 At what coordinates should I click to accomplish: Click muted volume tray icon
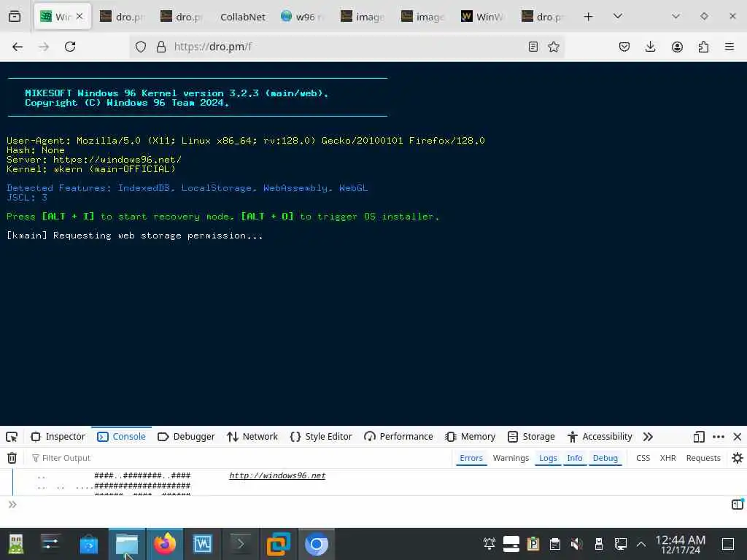(x=576, y=544)
